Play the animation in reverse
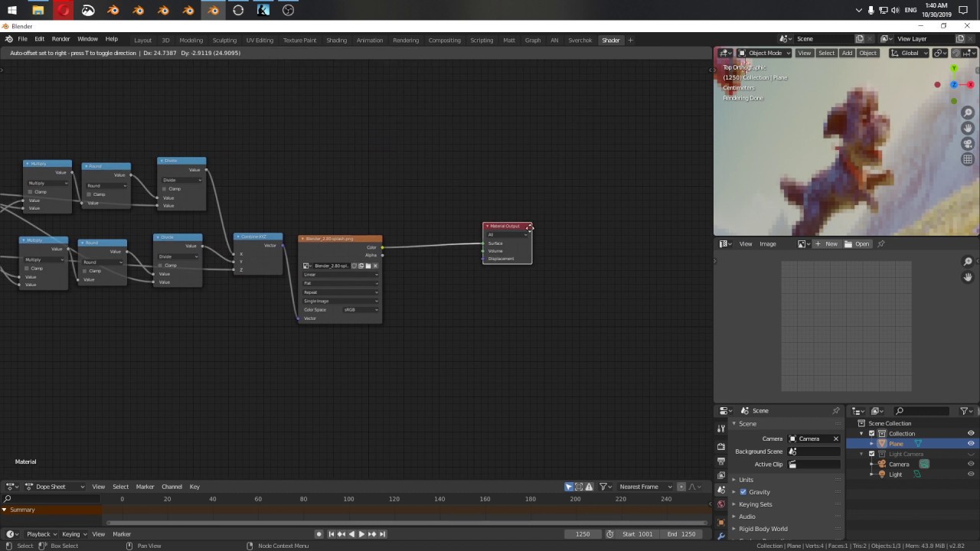This screenshot has width=980, height=551. point(351,534)
